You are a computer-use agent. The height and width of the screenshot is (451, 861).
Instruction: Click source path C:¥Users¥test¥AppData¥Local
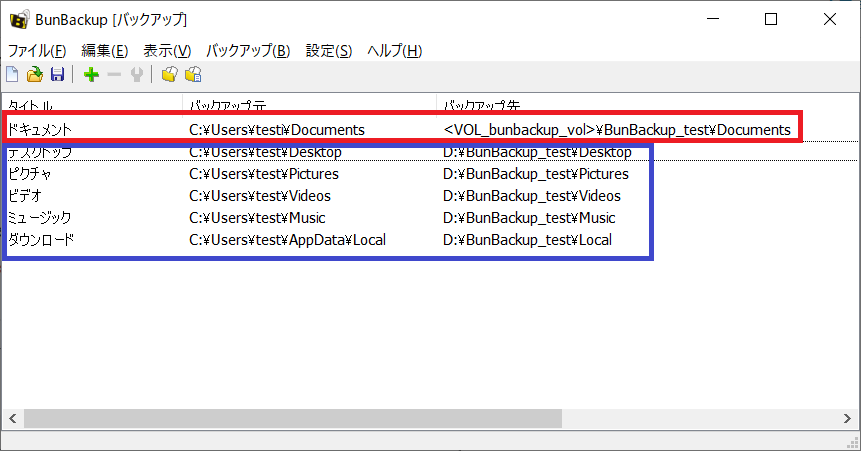[x=287, y=240]
